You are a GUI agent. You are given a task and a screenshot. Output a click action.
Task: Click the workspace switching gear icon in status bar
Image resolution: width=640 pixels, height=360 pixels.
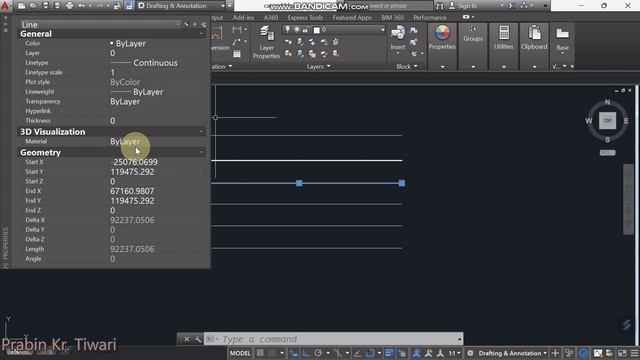[470, 353]
